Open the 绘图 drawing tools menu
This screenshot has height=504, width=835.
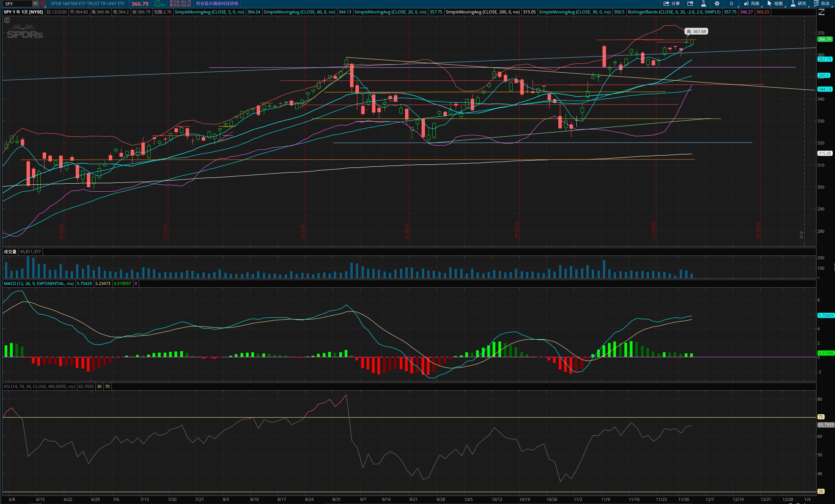(x=775, y=3)
